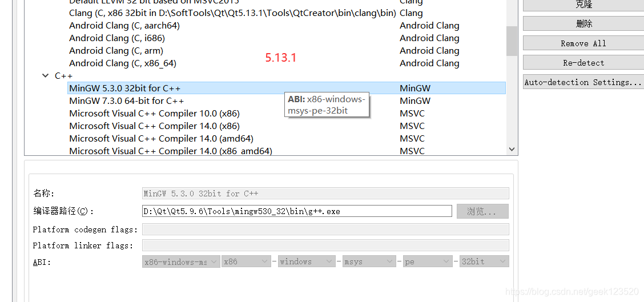644x302 pixels.
Task: Click the Platform linker flags field
Action: pyautogui.click(x=325, y=245)
